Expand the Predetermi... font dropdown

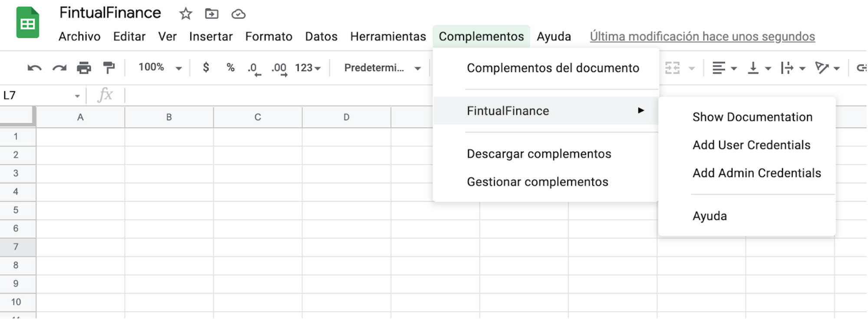click(382, 68)
